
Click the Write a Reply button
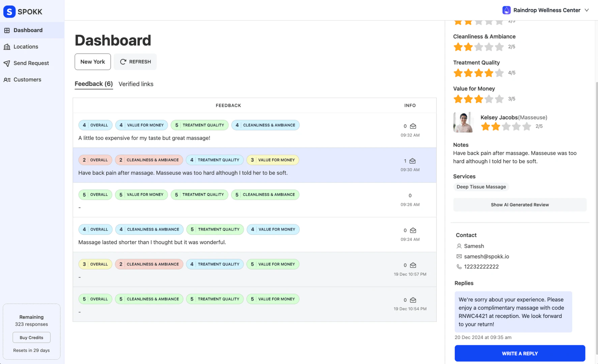click(519, 353)
